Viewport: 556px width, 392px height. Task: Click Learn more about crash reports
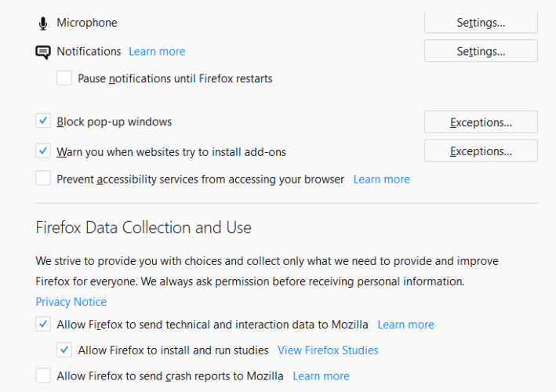321,376
